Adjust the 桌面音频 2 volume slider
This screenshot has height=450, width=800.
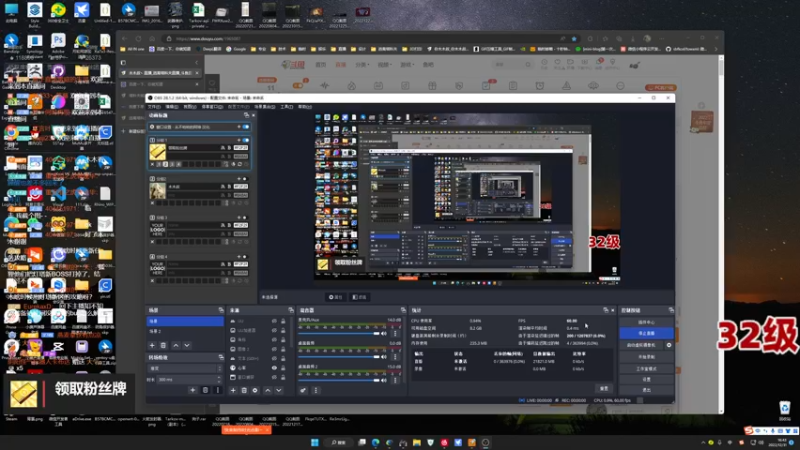pyautogui.click(x=339, y=380)
